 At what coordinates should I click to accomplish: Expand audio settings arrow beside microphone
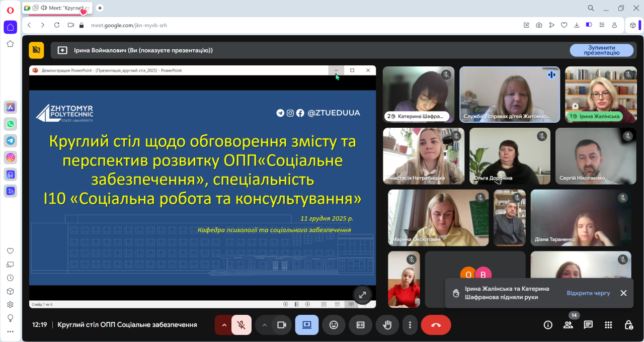224,325
